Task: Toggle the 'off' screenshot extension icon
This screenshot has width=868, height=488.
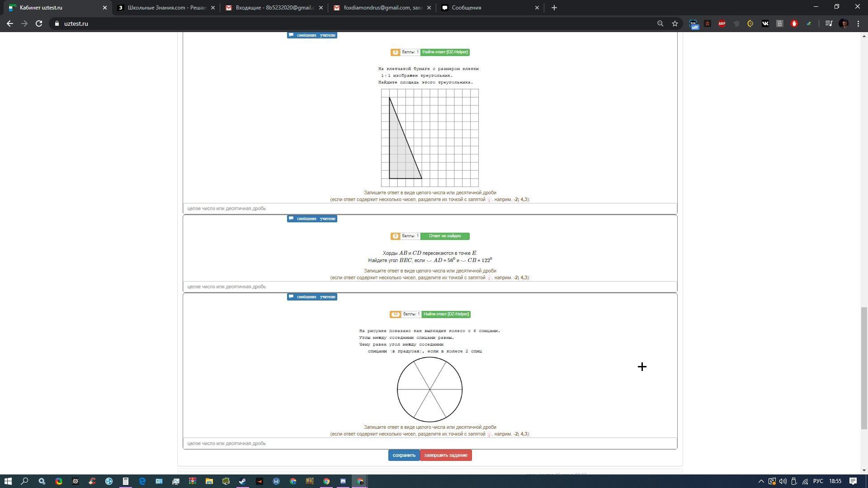Action: coord(693,24)
